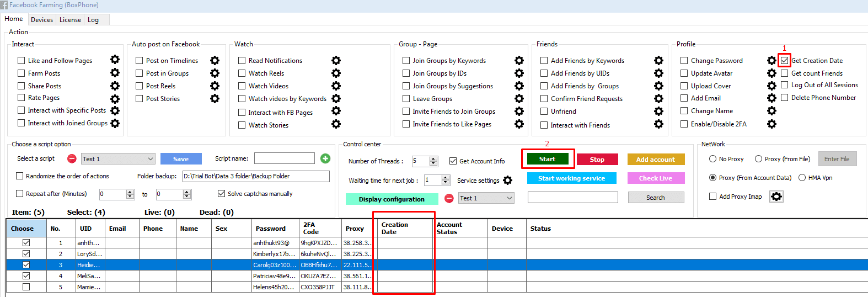The image size is (868, 297).
Task: Tick the Watch Reels checkbox
Action: (242, 73)
